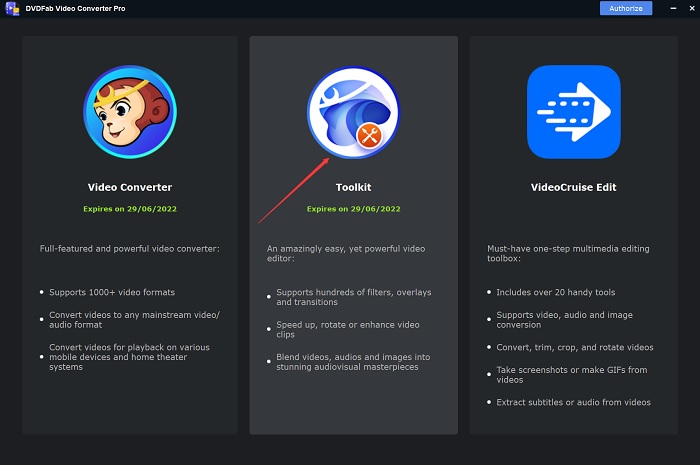Click 'Must-have one-step multimedia editing toolbox' text
The height and width of the screenshot is (465, 700).
(568, 253)
